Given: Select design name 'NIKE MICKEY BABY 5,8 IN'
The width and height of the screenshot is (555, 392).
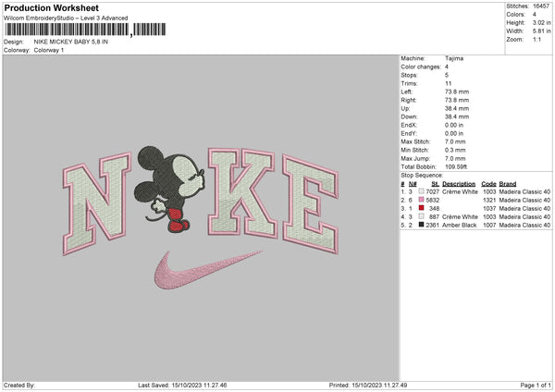Looking at the screenshot, I should point(71,42).
